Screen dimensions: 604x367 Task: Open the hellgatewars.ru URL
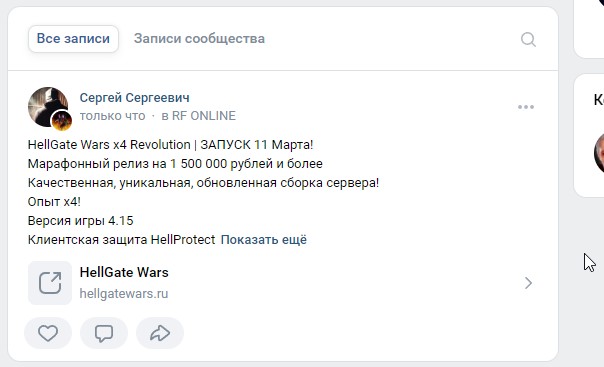[x=124, y=294]
